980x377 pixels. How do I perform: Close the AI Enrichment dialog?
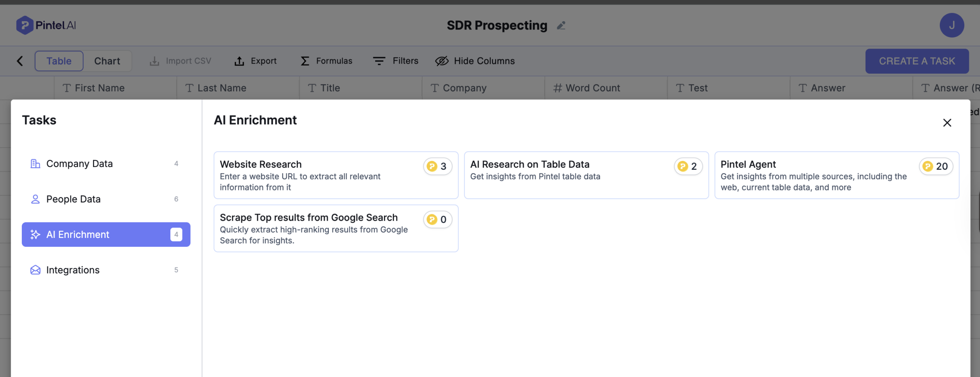(947, 123)
